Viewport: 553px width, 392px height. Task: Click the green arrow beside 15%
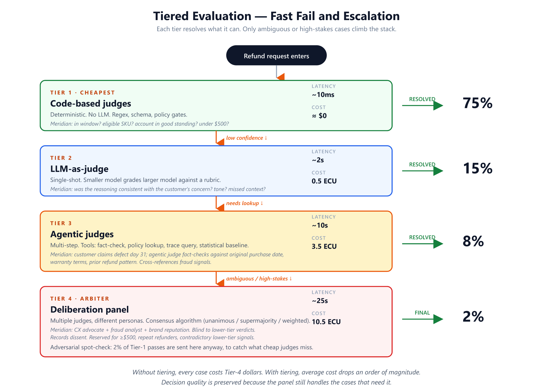coord(423,171)
